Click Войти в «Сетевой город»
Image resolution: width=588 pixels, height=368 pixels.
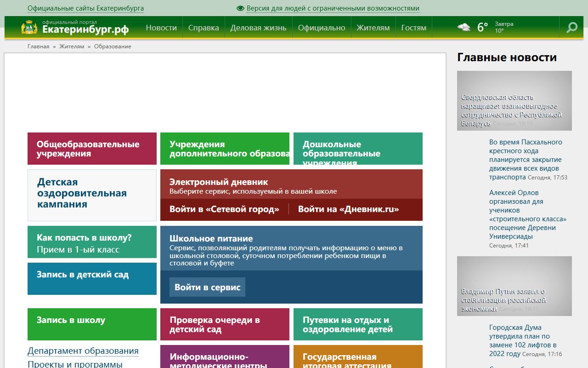pyautogui.click(x=224, y=209)
